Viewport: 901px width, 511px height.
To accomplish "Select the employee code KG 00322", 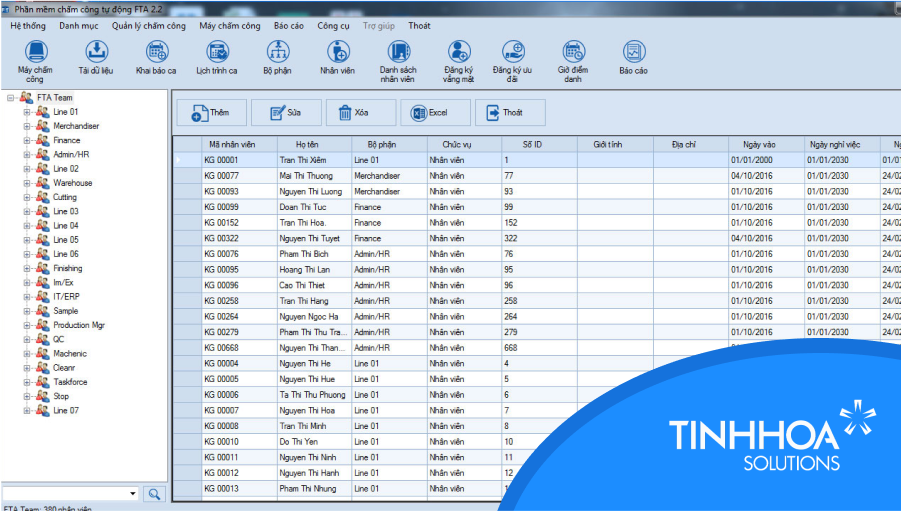I will (x=240, y=239).
